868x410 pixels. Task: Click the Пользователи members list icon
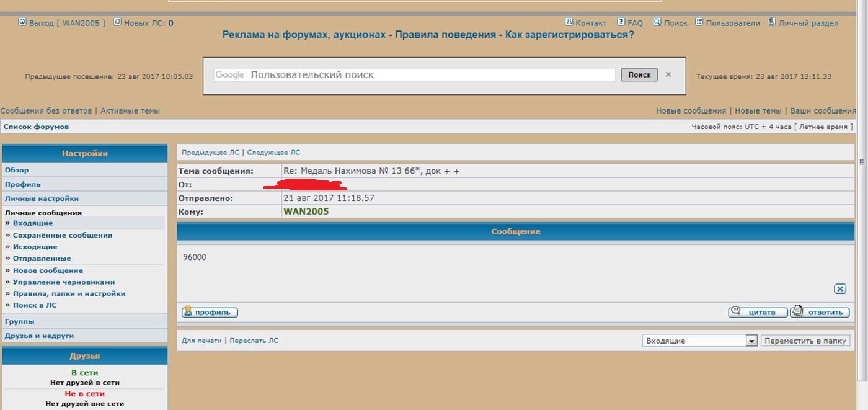(699, 22)
